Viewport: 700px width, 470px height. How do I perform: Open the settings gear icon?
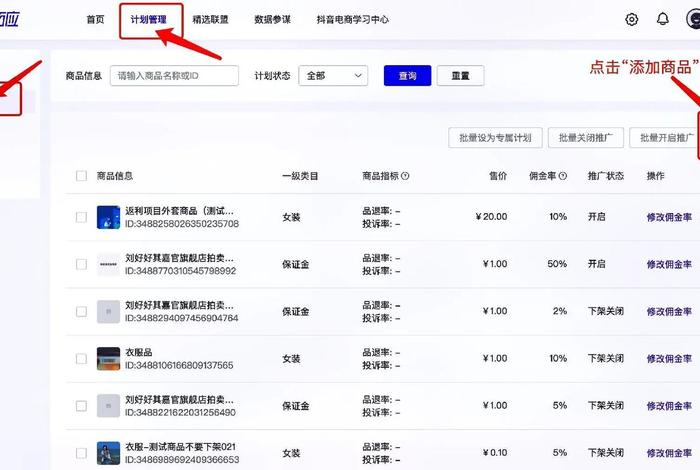click(x=631, y=19)
